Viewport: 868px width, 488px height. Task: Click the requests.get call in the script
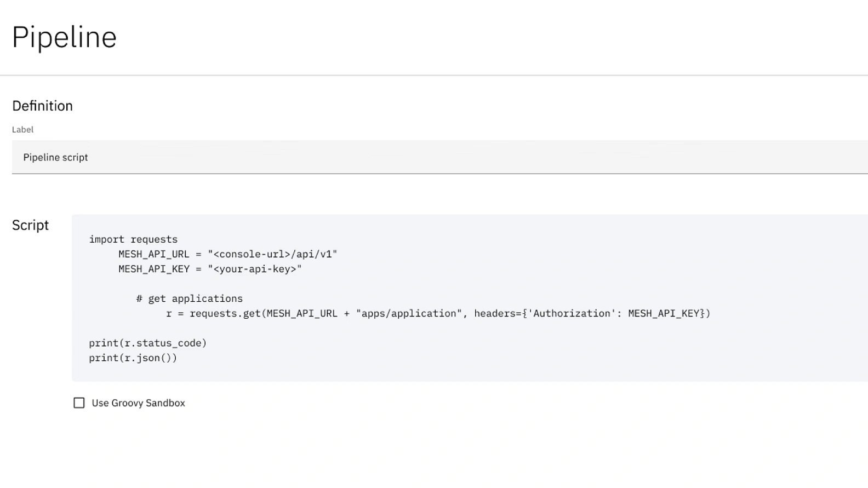pyautogui.click(x=225, y=313)
